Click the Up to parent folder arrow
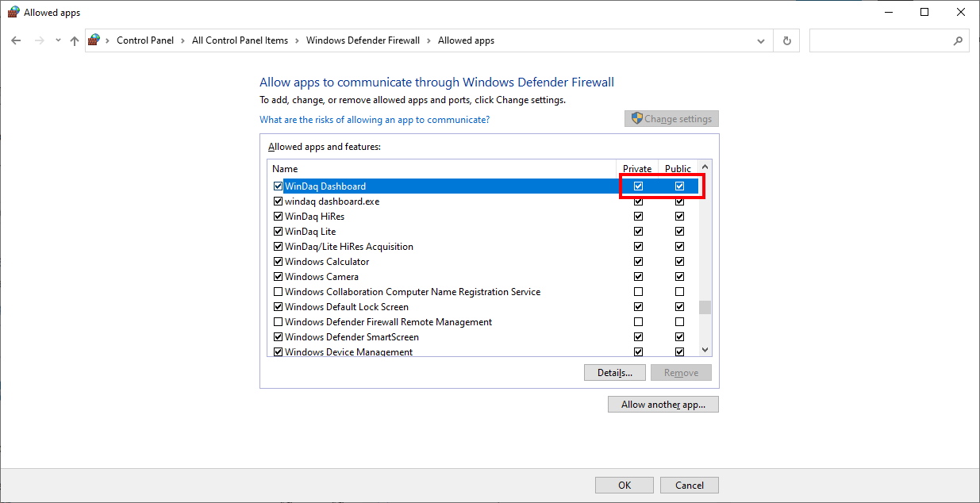Image resolution: width=980 pixels, height=503 pixels. (x=75, y=40)
